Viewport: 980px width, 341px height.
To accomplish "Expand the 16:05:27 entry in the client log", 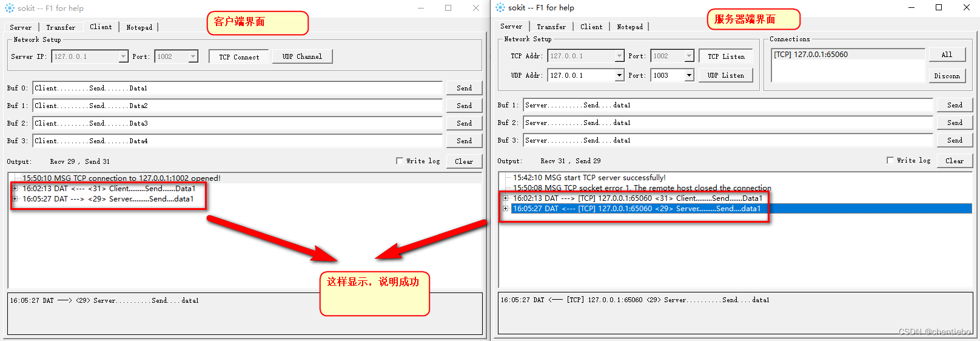I will (15, 199).
